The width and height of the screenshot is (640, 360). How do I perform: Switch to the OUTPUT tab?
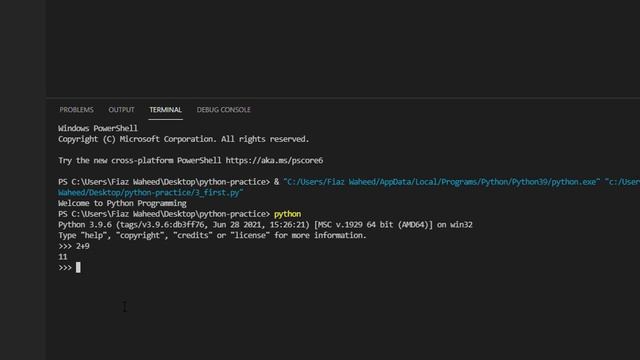121,110
